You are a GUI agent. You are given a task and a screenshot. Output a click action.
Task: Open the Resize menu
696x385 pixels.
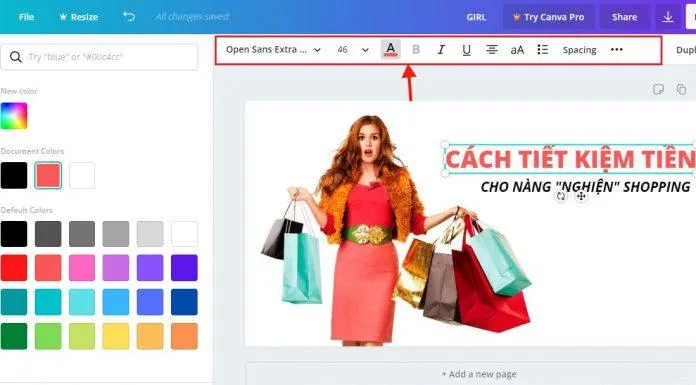click(79, 17)
